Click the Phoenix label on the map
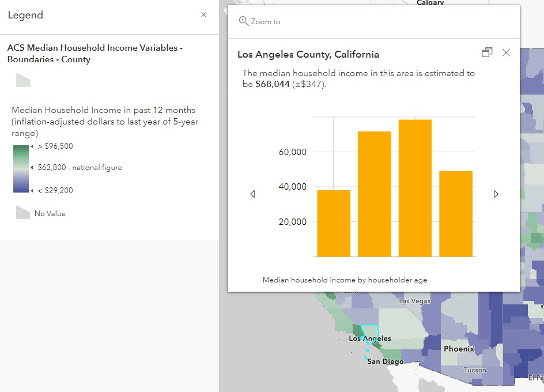 coord(459,349)
